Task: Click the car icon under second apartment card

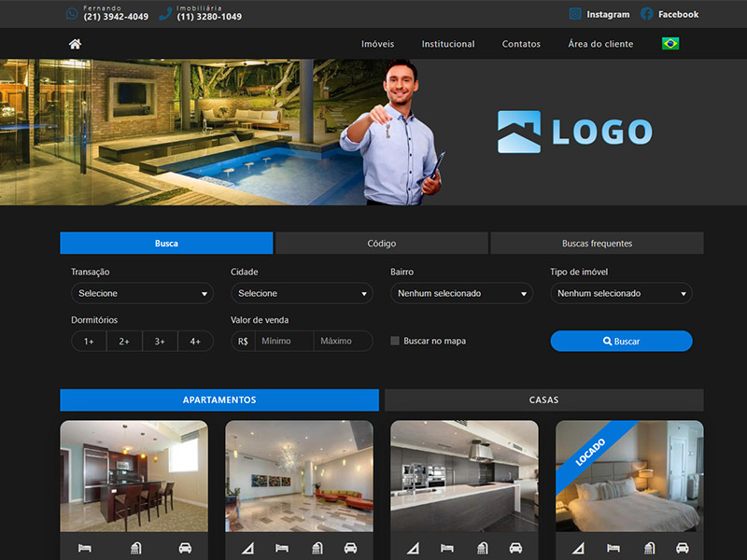Action: 351,548
